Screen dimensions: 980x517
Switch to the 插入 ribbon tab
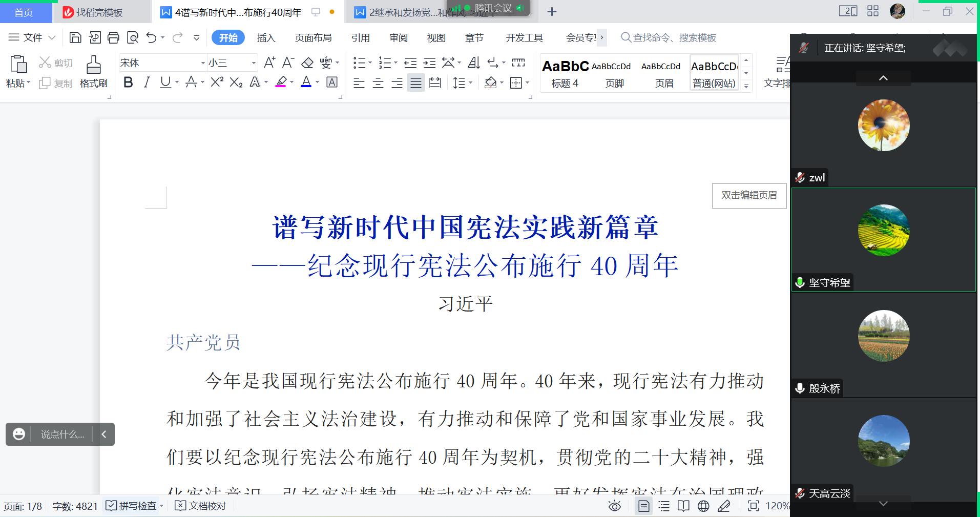point(266,37)
